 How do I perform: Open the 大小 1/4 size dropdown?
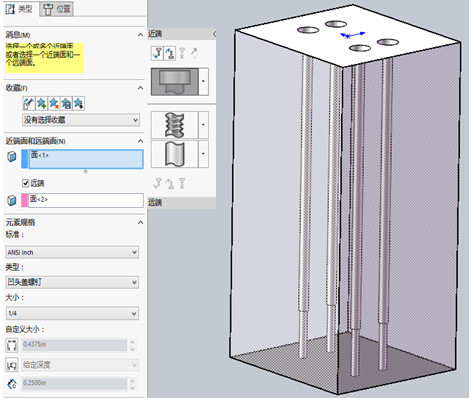[72, 313]
